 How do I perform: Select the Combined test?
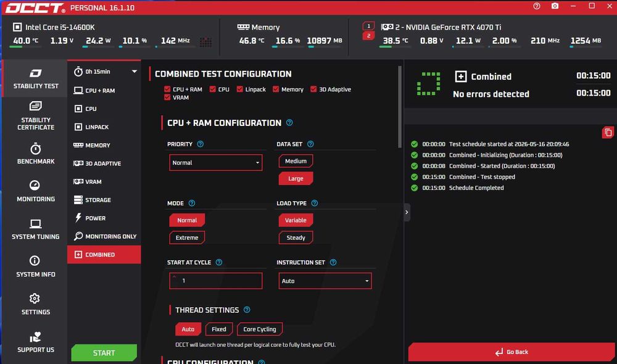click(x=104, y=255)
